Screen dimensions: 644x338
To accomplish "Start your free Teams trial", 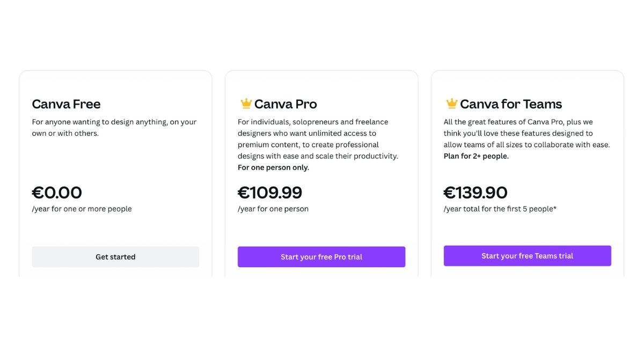I will click(x=527, y=255).
